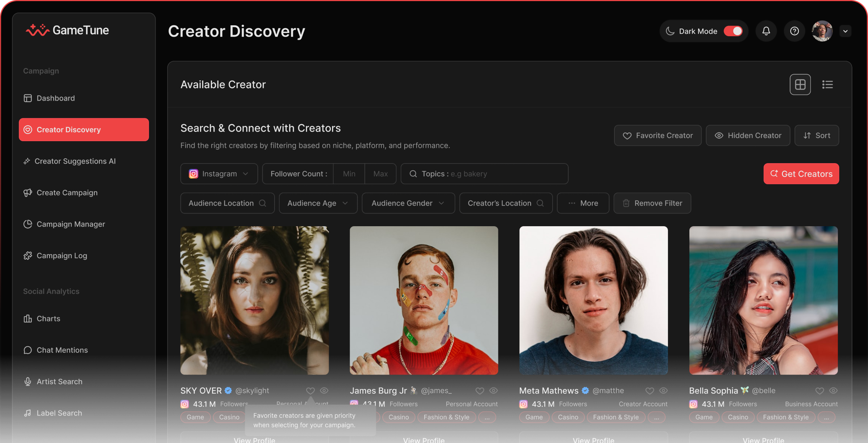The image size is (868, 443).
Task: Open Campaign Manager in the sidebar
Action: tap(71, 224)
